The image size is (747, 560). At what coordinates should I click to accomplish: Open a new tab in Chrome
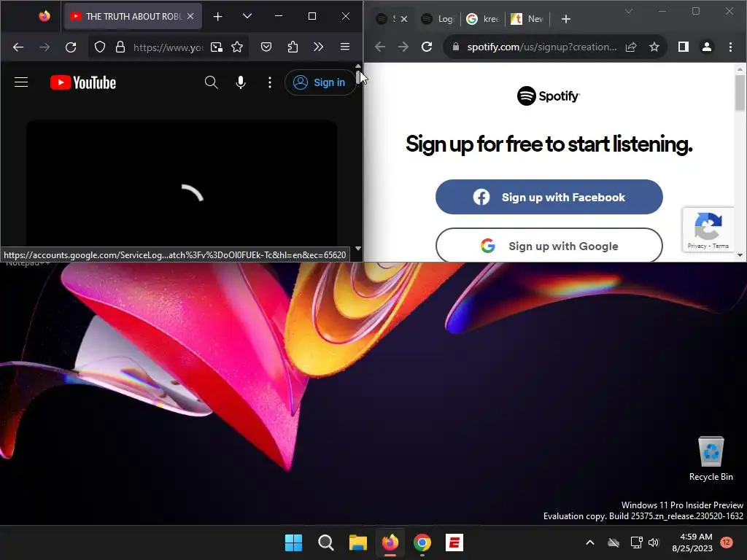[566, 19]
